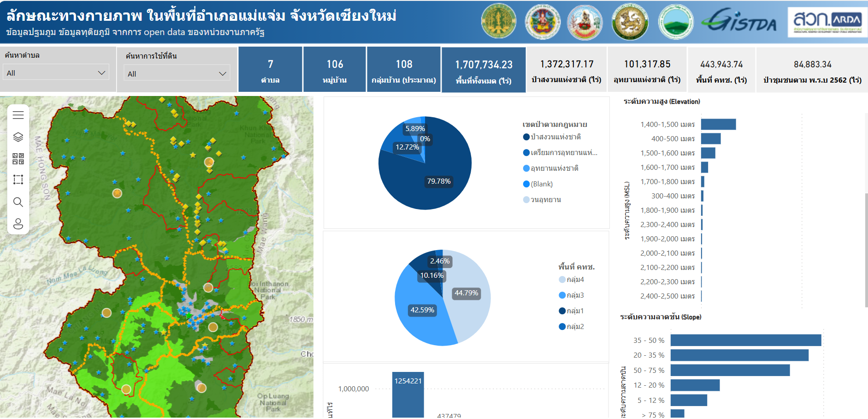This screenshot has width=868, height=419.
Task: Click the 1254221 column in bar chart
Action: coord(408,395)
